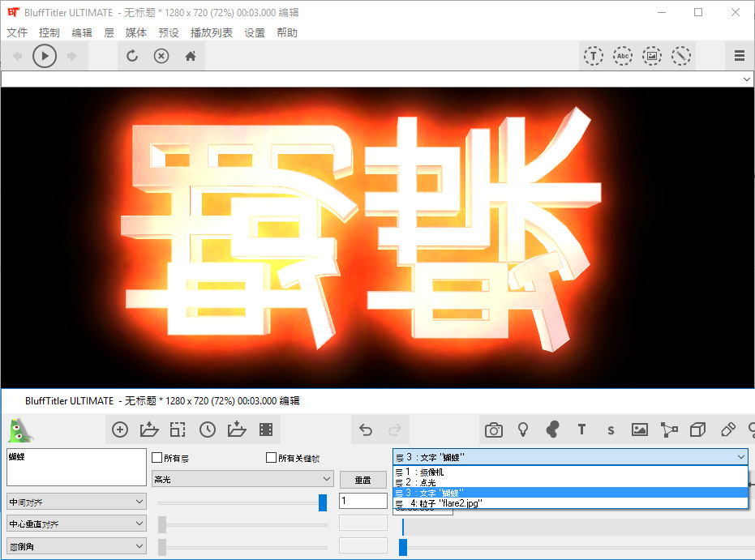Click the circular refresh arrow icon

[132, 56]
